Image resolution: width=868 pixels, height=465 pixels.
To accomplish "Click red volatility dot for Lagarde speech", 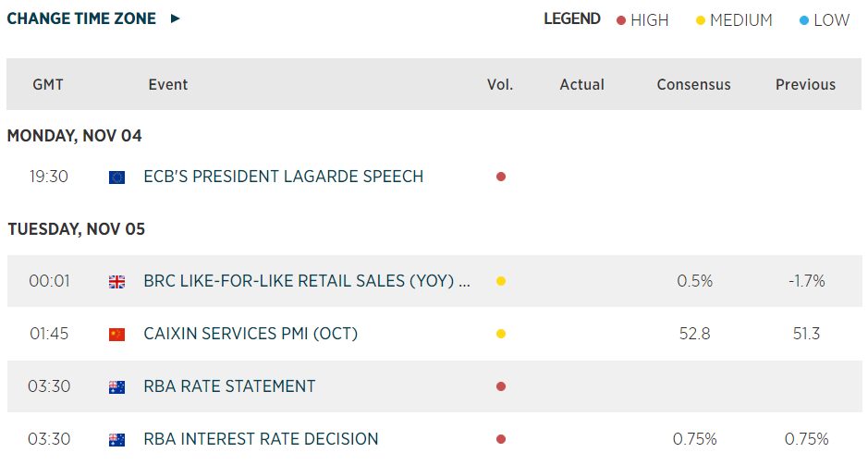I will pyautogui.click(x=501, y=177).
